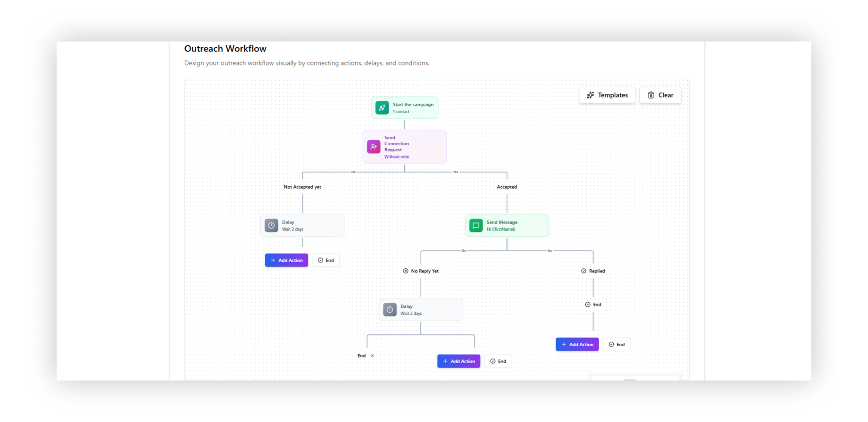This screenshot has height=422, width=868.
Task: Click the Outreach Workflow heading
Action: coord(225,49)
